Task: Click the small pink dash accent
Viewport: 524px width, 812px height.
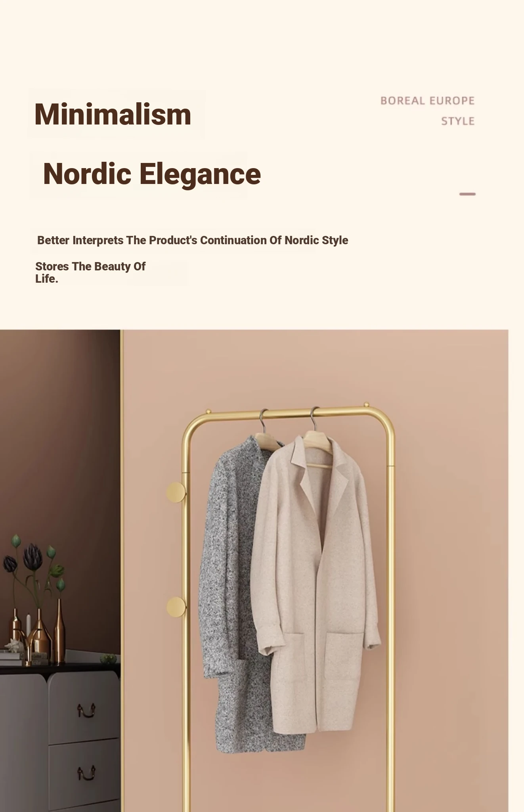Action: point(467,194)
